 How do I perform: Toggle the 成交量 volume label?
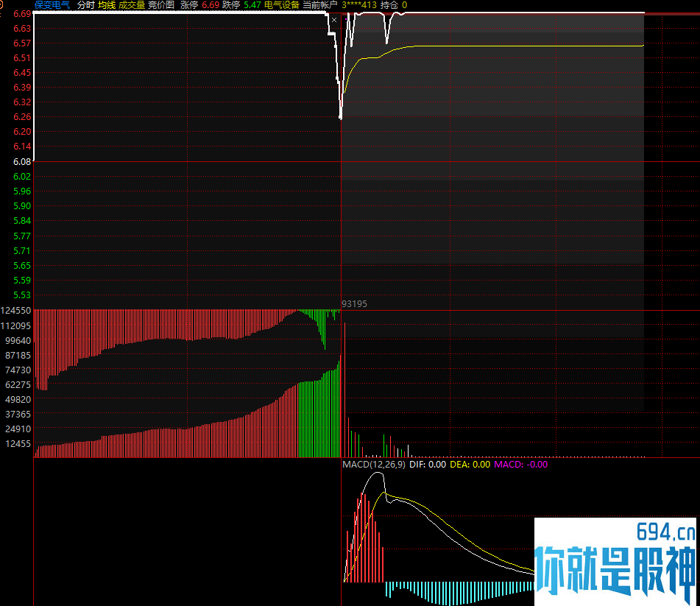[132, 5]
